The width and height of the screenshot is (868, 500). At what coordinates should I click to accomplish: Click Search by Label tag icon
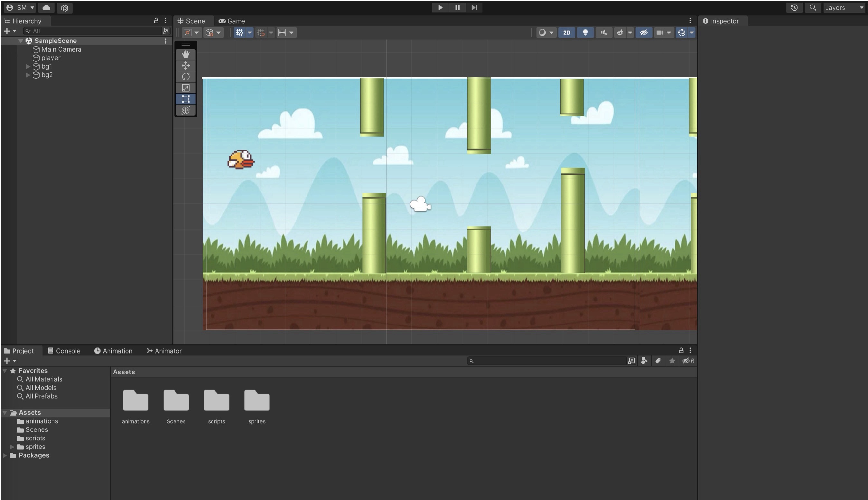[658, 361]
